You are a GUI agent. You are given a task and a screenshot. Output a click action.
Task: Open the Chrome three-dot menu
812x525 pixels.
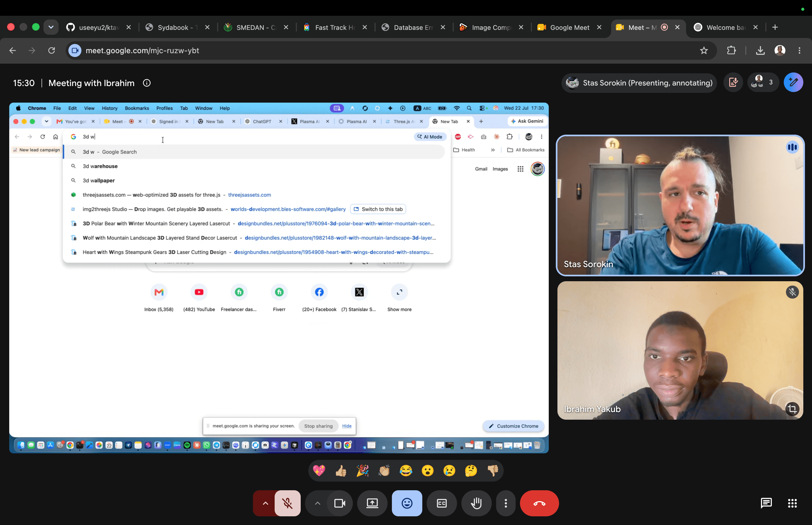800,50
